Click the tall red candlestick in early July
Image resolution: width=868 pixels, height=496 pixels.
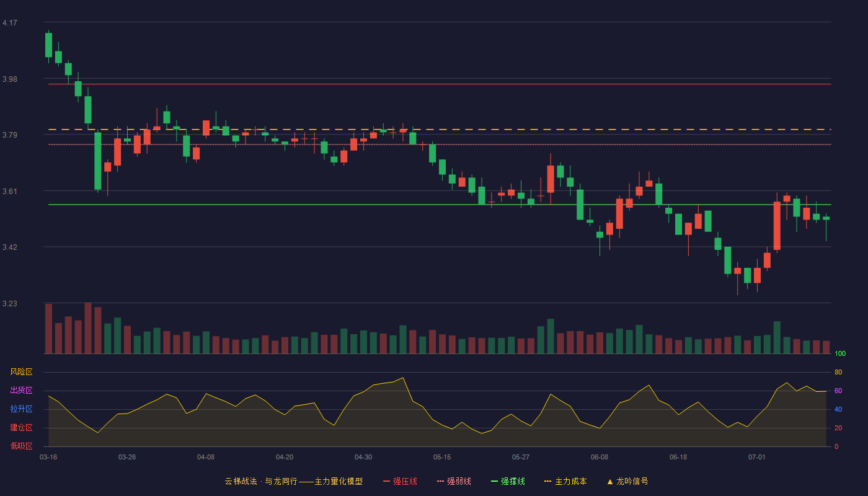point(777,226)
